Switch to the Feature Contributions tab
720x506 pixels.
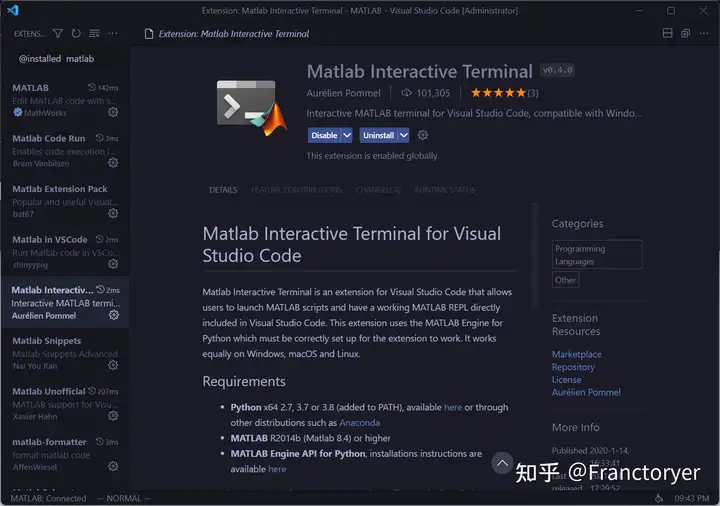[296, 190]
